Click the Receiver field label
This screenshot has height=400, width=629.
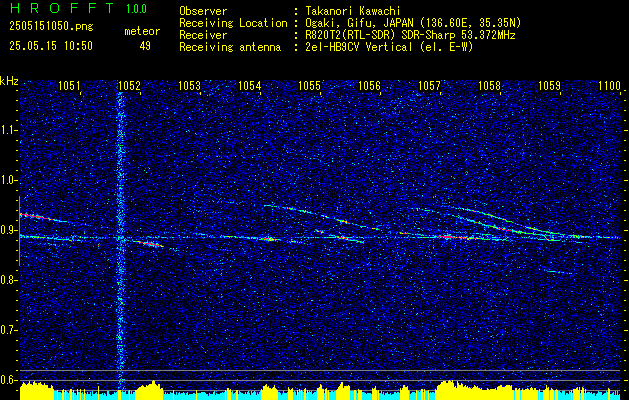tap(203, 35)
